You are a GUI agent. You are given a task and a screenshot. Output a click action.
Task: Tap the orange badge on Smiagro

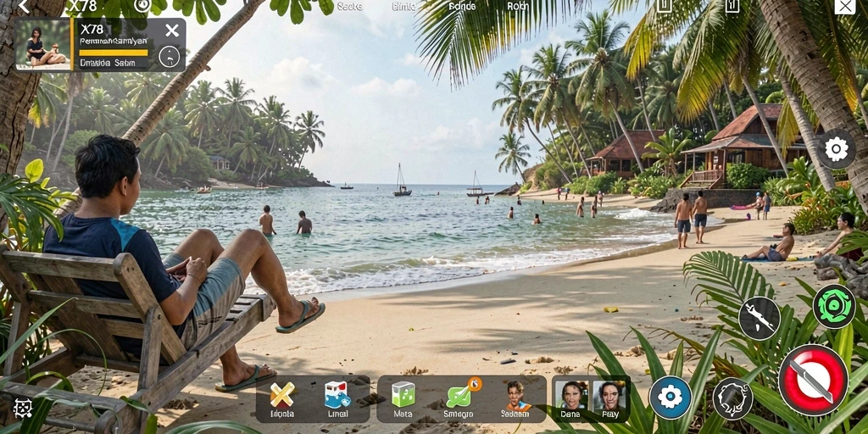[475, 384]
